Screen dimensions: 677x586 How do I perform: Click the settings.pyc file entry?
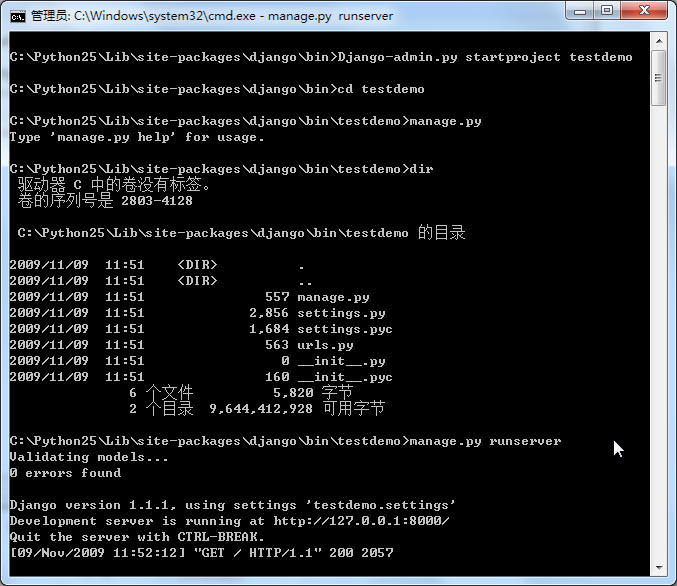coord(345,329)
